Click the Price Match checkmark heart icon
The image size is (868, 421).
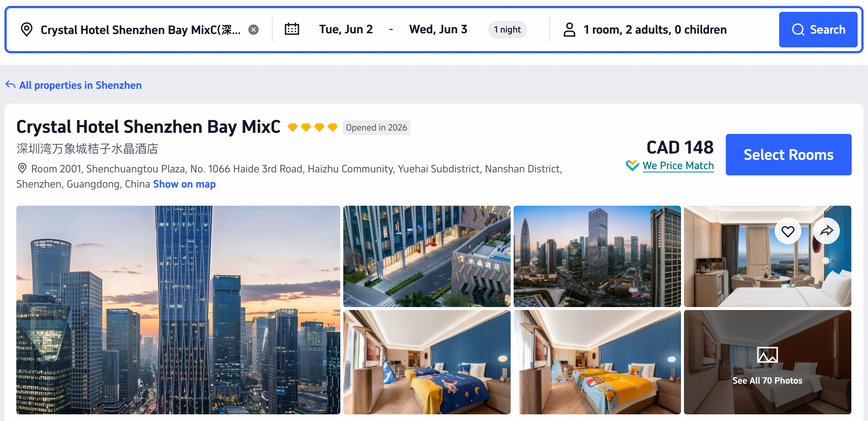632,166
